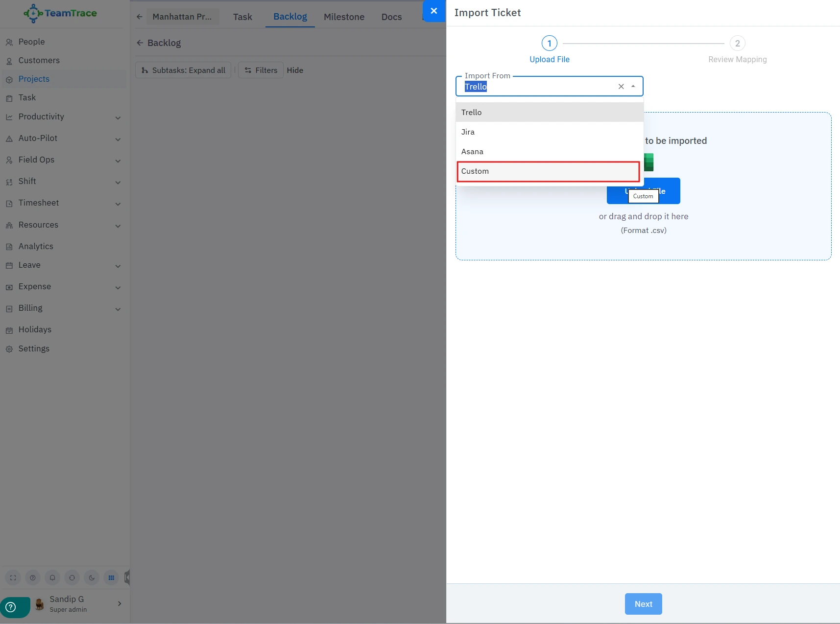Image resolution: width=840 pixels, height=624 pixels.
Task: Switch to the Milestone tab
Action: [x=344, y=17]
